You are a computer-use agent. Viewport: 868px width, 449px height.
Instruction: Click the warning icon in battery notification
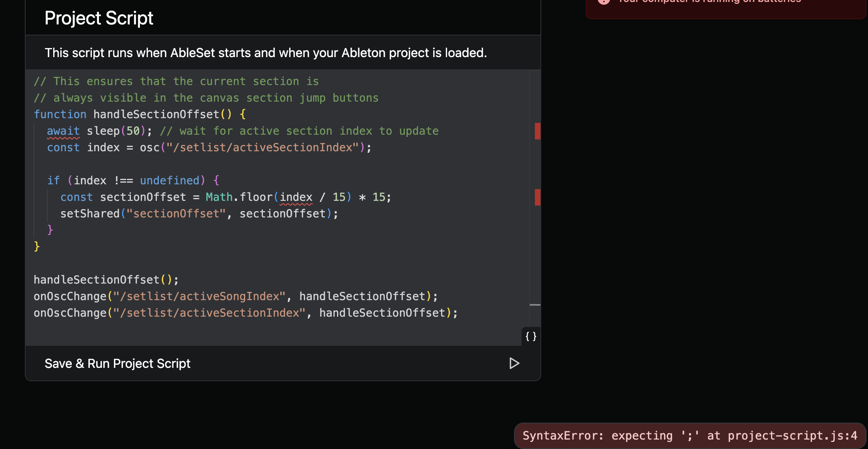pos(604,1)
